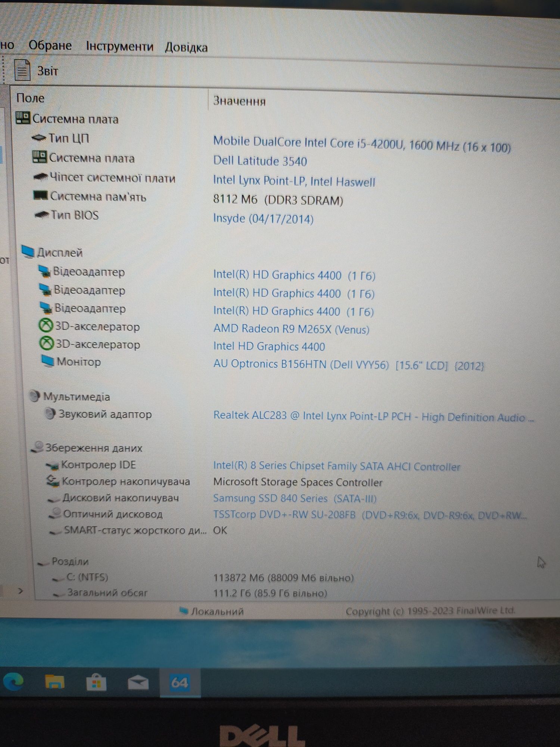Open the Dell Latitude 3540 link
Viewport: 560px width, 747px height.
coord(260,161)
